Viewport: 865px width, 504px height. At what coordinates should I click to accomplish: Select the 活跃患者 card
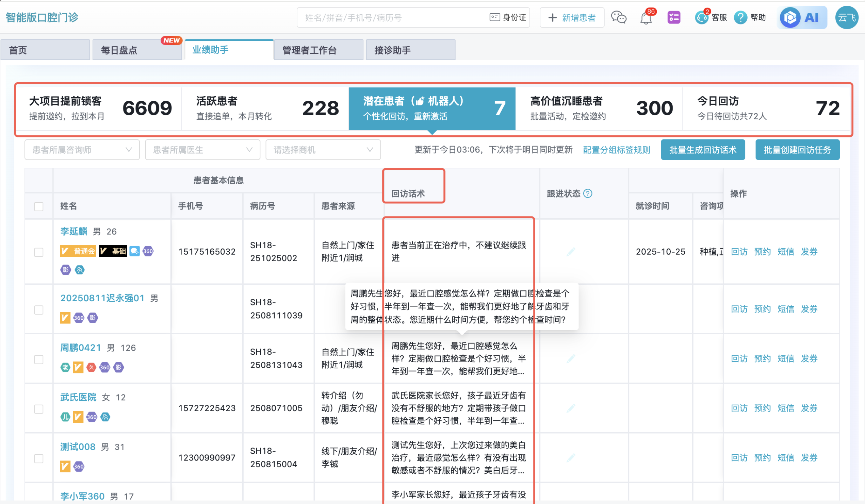tap(265, 108)
